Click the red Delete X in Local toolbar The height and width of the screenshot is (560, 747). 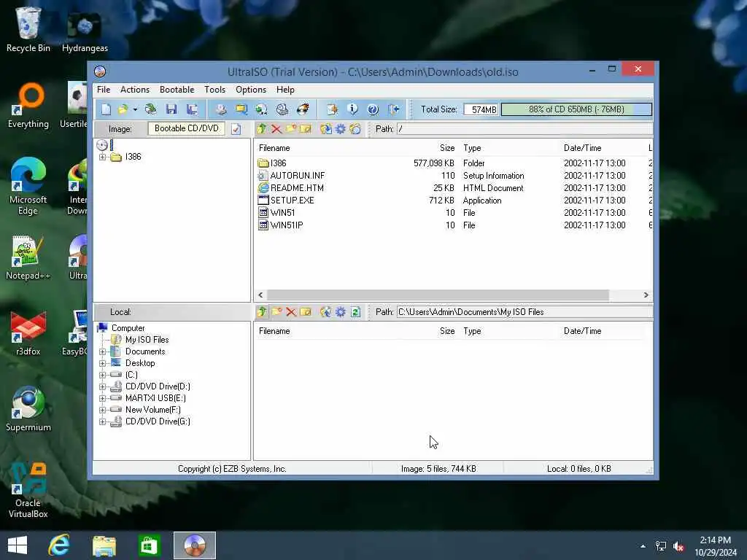point(291,312)
